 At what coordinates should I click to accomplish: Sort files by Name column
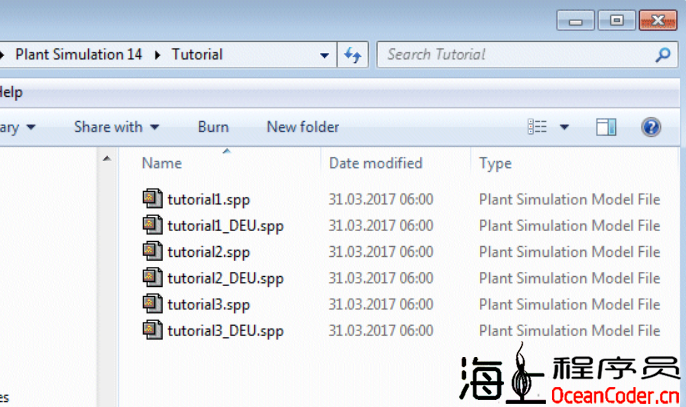[x=161, y=163]
